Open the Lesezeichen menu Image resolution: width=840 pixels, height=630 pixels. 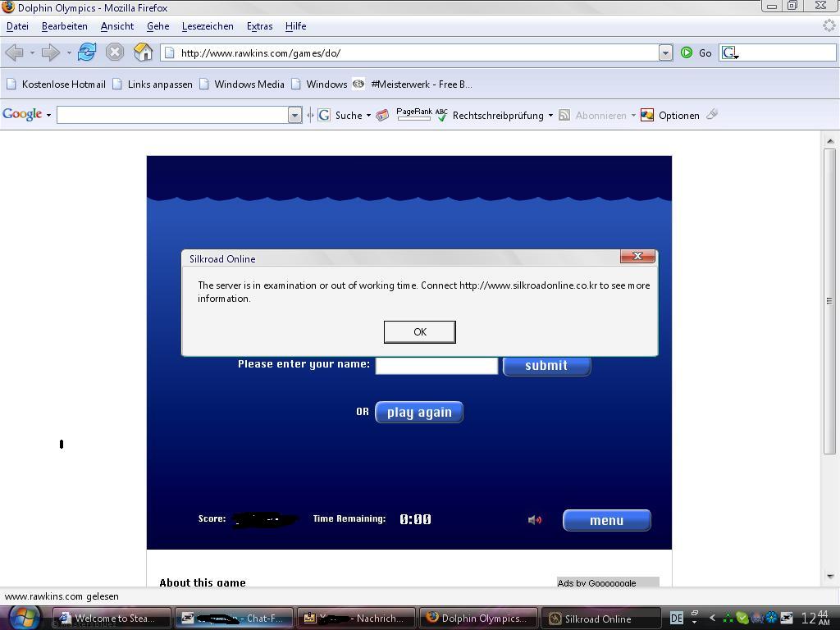click(x=208, y=26)
